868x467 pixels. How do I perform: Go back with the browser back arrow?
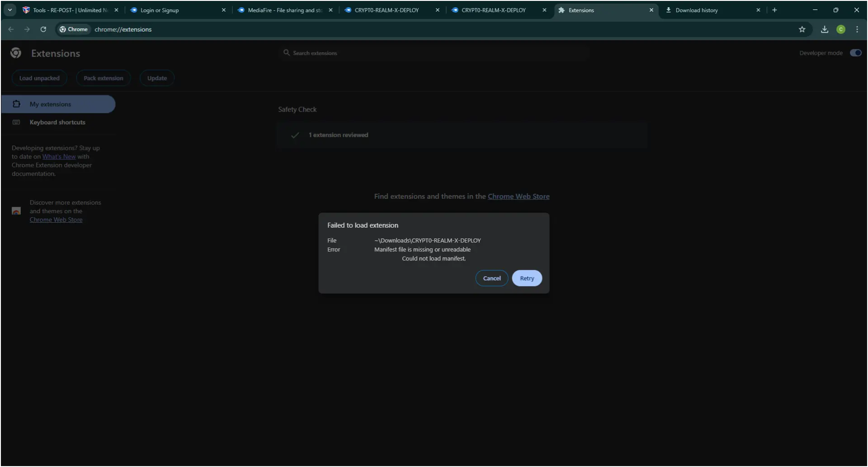(x=11, y=29)
